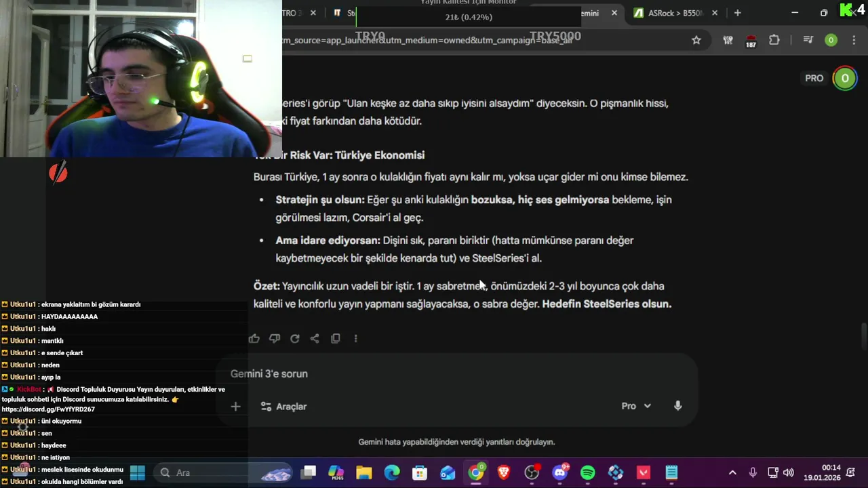The width and height of the screenshot is (868, 488).
Task: Open Outlook mail from the taskbar
Action: pos(448,472)
